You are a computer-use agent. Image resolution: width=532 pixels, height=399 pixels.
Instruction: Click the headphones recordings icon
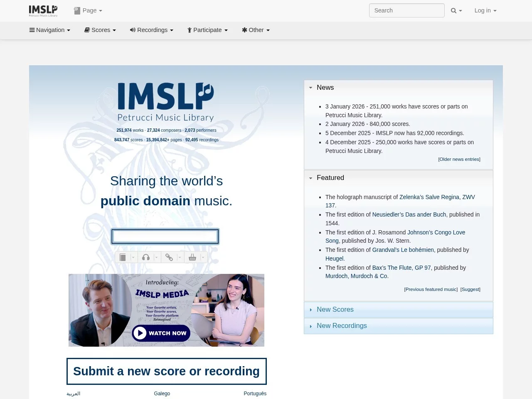146,257
